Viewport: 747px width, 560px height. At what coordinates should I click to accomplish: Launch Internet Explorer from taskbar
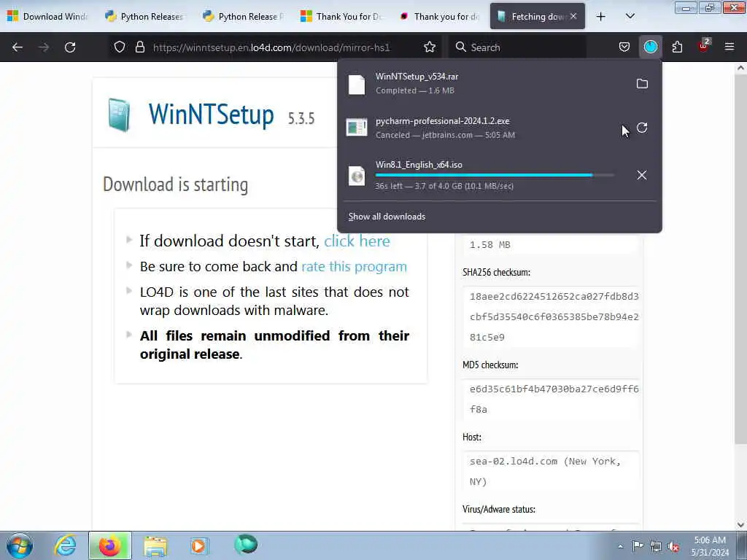[65, 545]
